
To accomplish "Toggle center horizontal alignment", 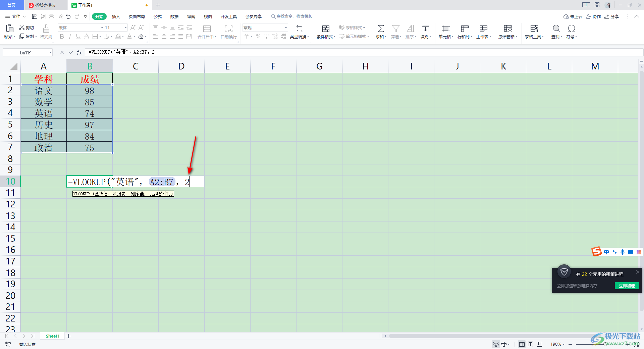I will pyautogui.click(x=164, y=36).
